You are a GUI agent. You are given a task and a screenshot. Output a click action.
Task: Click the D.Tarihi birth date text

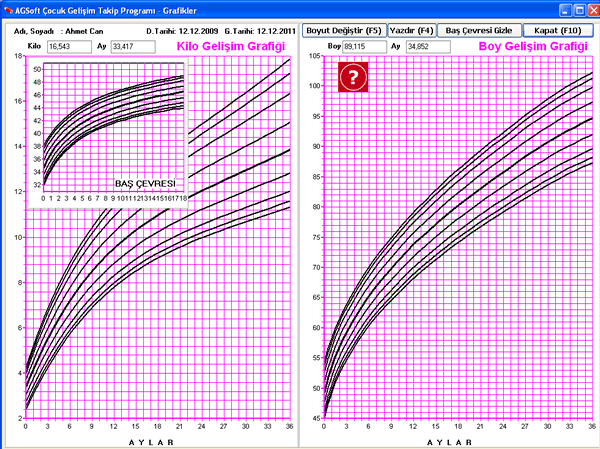pos(183,30)
